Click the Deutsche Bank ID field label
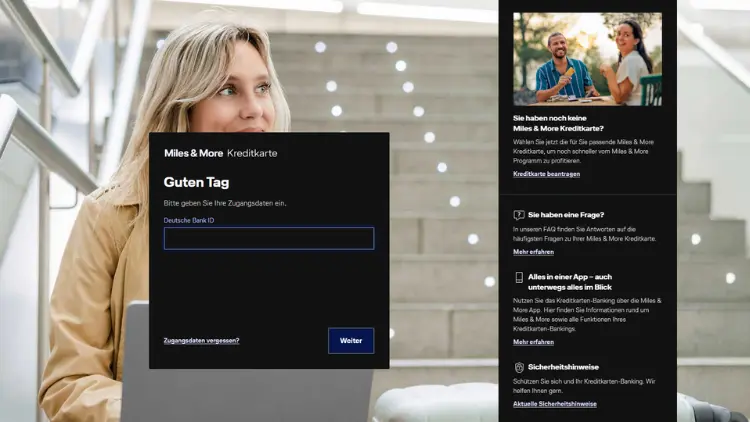This screenshot has width=750, height=422. click(x=189, y=221)
